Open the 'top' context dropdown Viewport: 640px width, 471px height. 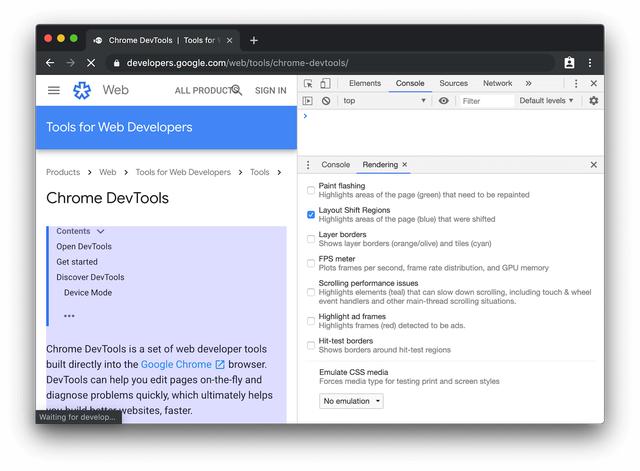384,100
